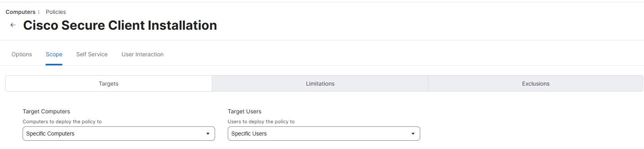The height and width of the screenshot is (149, 644).
Task: View the Exclusions section
Action: pyautogui.click(x=536, y=84)
